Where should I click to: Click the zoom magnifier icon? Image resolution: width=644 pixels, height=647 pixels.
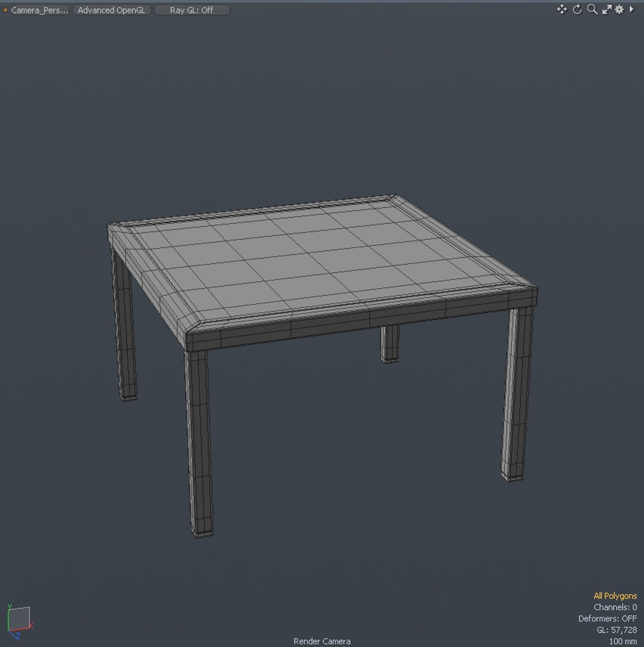click(592, 10)
